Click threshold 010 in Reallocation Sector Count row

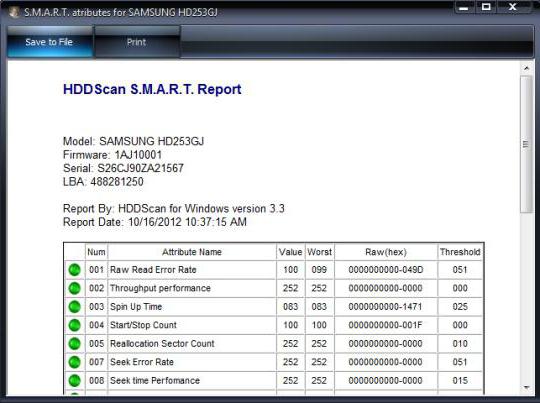pyautogui.click(x=460, y=343)
